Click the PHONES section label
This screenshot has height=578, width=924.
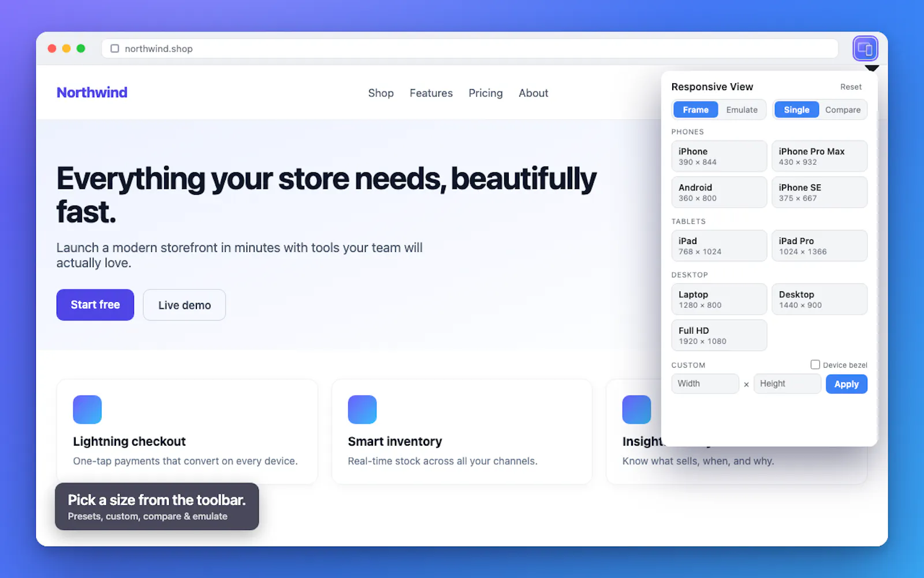tap(687, 132)
